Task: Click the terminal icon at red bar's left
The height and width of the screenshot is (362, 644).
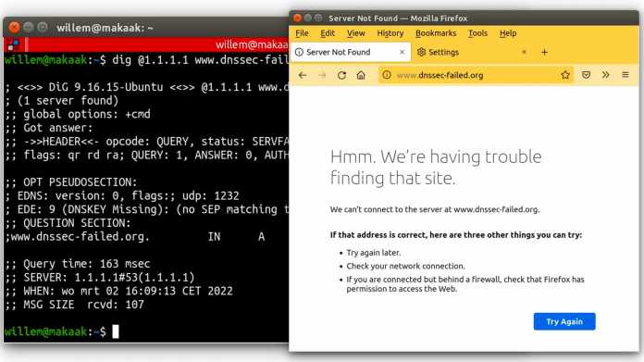Action: (13, 44)
